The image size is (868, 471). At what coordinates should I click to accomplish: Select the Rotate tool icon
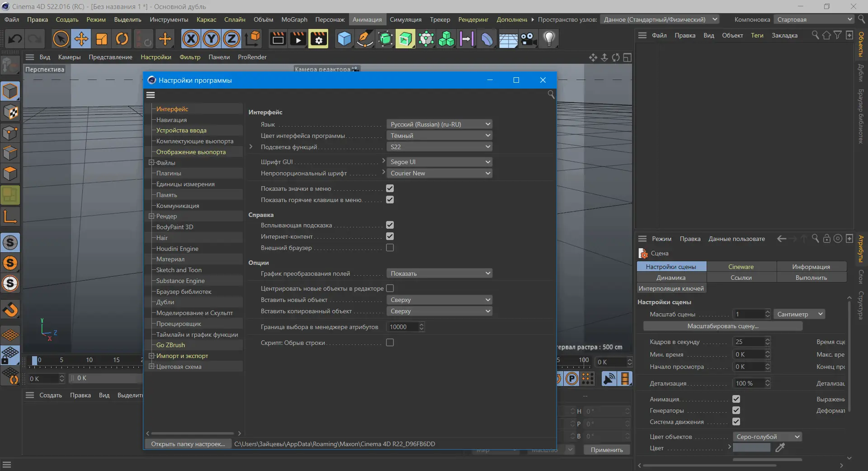(x=122, y=39)
